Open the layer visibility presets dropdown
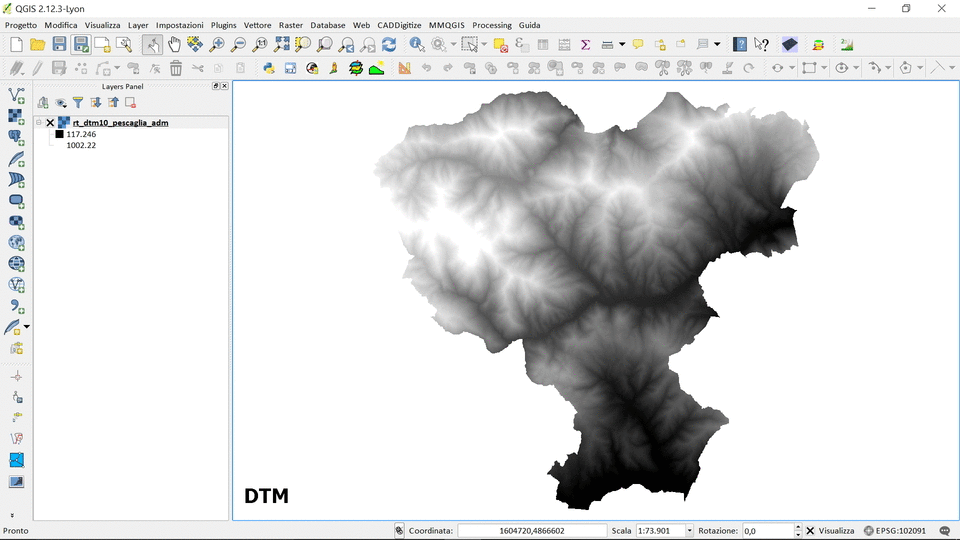This screenshot has width=960, height=540. (x=61, y=102)
